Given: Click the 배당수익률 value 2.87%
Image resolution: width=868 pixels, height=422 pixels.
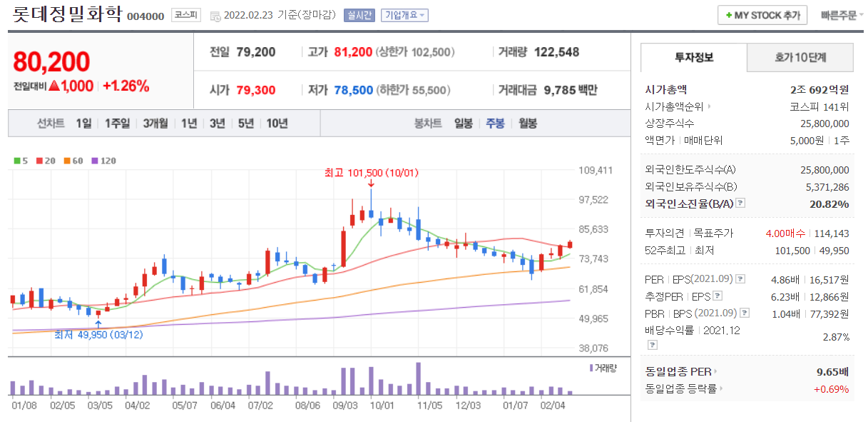Looking at the screenshot, I should click(x=836, y=337).
